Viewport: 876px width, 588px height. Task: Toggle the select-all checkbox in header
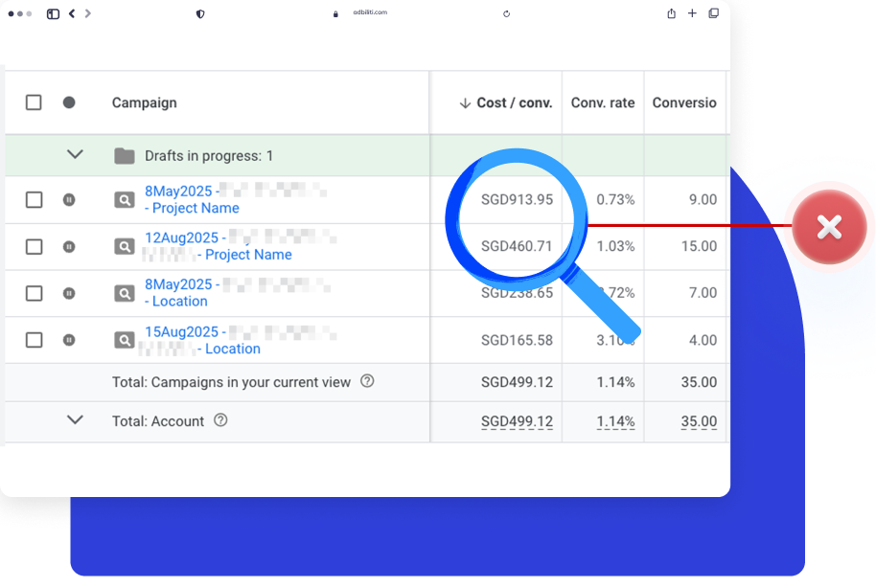coord(34,102)
